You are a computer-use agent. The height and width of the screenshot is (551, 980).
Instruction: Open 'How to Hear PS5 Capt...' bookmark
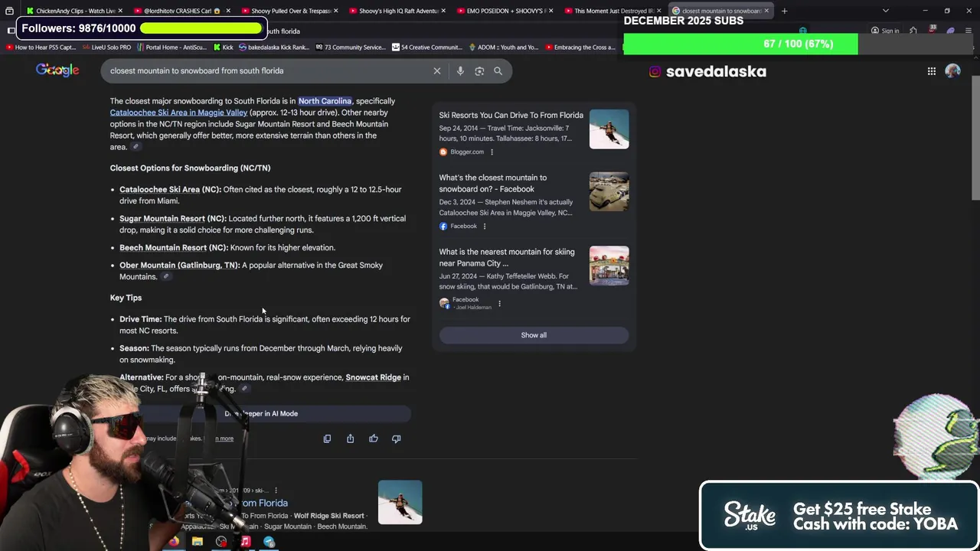[x=41, y=47]
